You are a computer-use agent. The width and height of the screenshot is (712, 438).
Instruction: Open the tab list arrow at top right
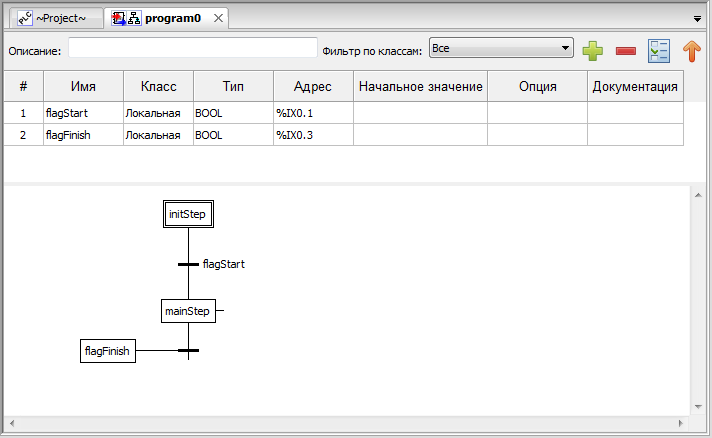pyautogui.click(x=696, y=18)
